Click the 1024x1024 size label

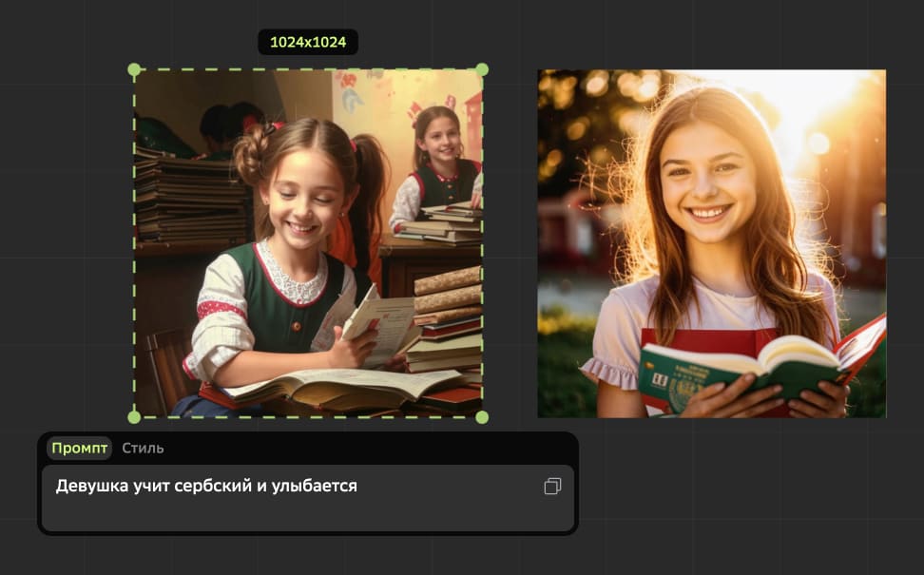click(308, 42)
